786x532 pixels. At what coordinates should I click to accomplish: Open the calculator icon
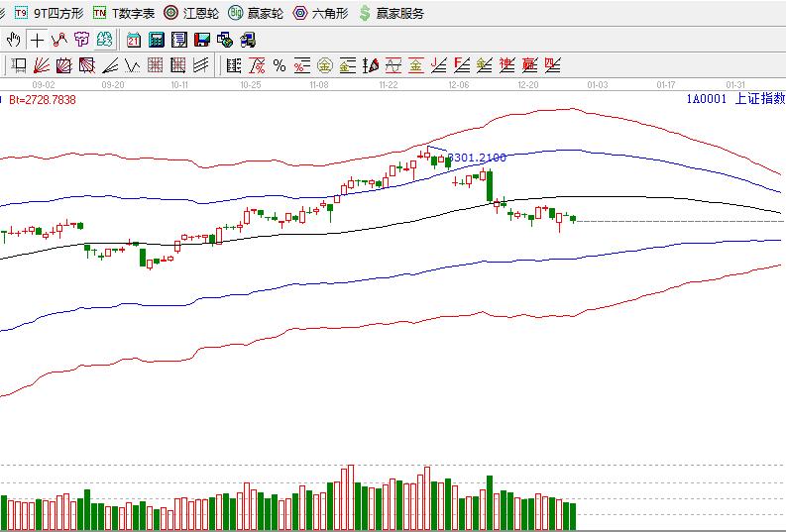point(157,40)
